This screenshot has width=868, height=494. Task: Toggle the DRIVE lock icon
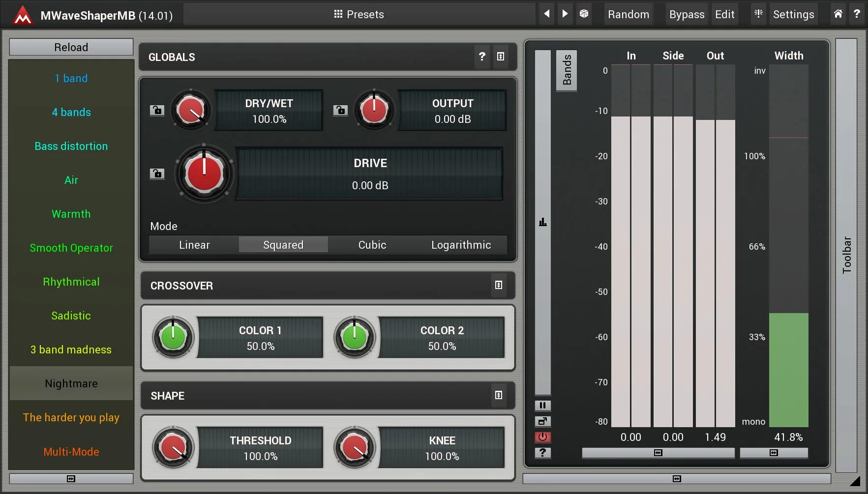pos(157,174)
